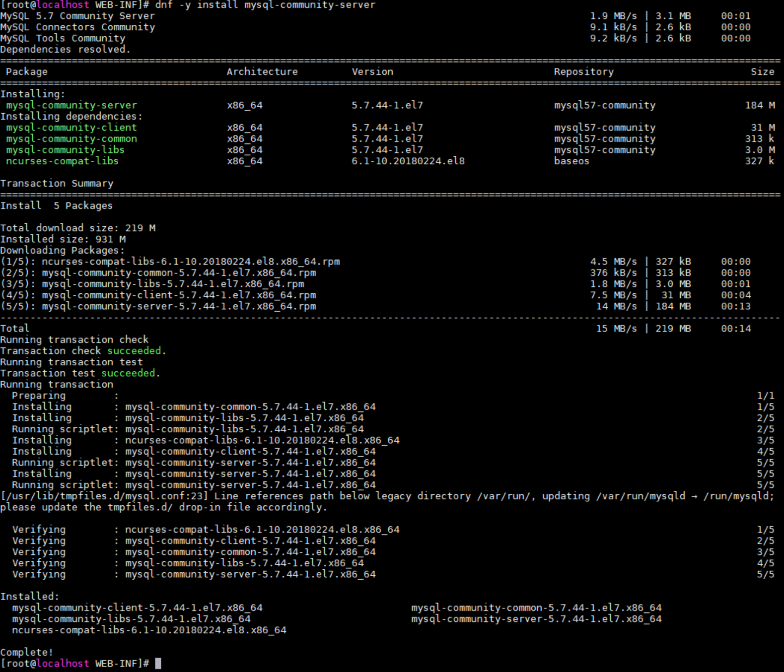Image resolution: width=784 pixels, height=672 pixels.
Task: Click 'Running transaction check' line
Action: (x=74, y=340)
